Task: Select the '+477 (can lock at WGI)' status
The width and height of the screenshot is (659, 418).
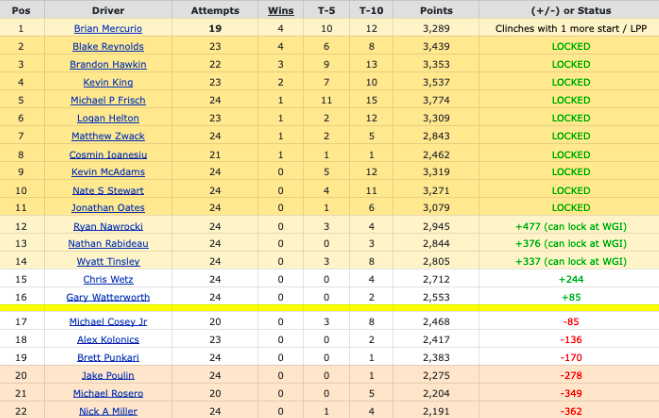Action: click(571, 227)
